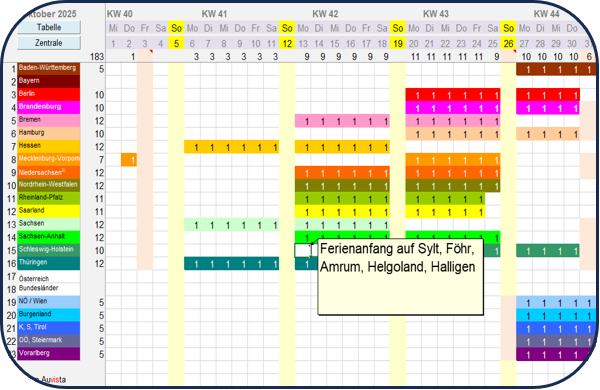This screenshot has width=600, height=390.
Task: Select the Schleswig-Holstein row label
Action: coord(49,250)
